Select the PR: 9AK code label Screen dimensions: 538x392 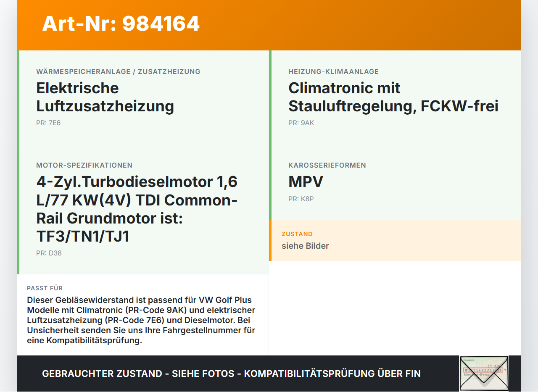[x=301, y=123]
